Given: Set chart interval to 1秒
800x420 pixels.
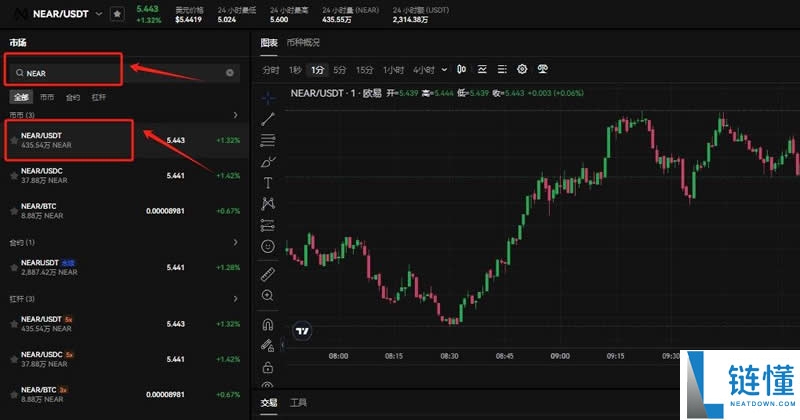Looking at the screenshot, I should (295, 70).
